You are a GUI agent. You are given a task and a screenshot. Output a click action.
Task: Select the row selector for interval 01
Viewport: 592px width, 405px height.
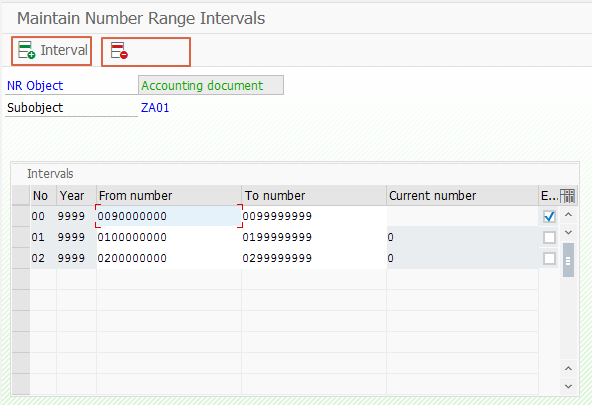(x=21, y=237)
